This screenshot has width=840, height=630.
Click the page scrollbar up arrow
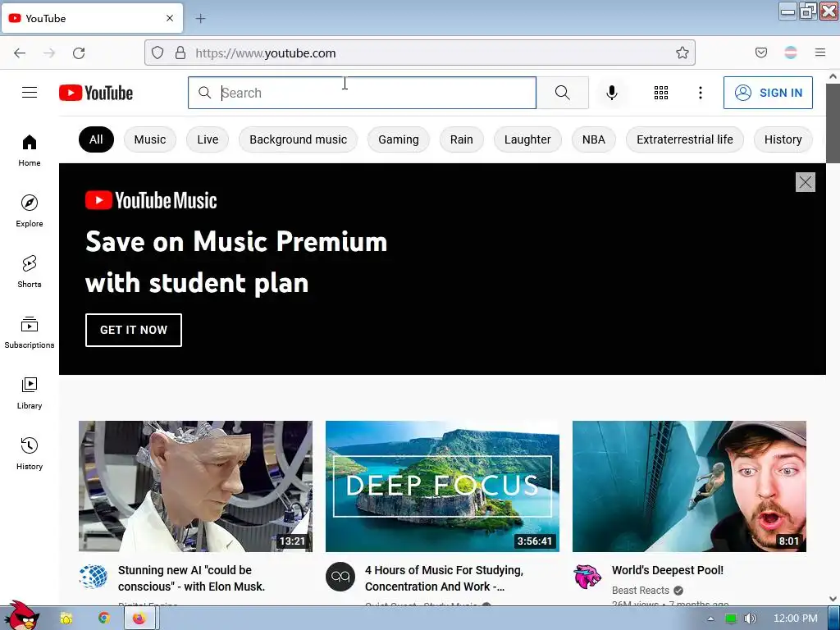(833, 76)
